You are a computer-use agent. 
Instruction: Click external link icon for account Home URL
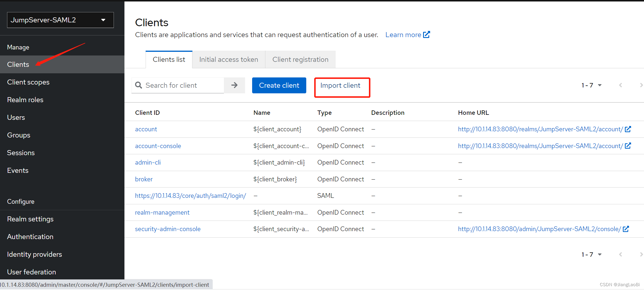pyautogui.click(x=628, y=129)
